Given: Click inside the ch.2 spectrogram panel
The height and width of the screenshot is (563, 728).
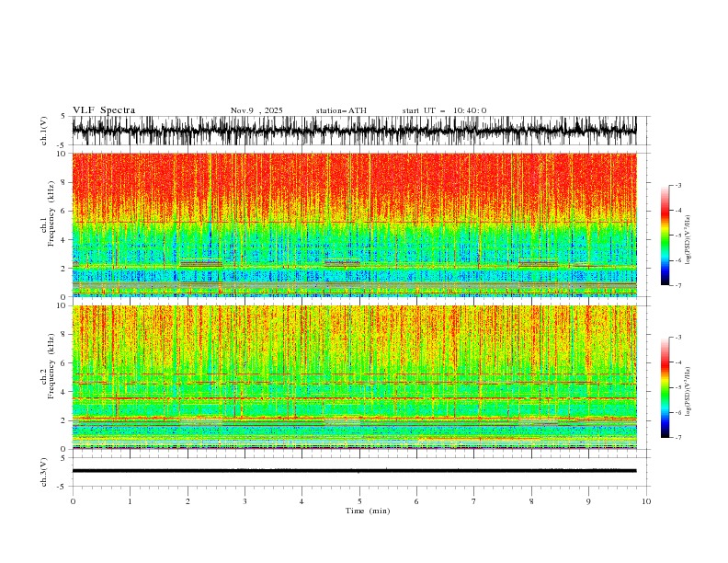Looking at the screenshot, I should click(x=354, y=377).
